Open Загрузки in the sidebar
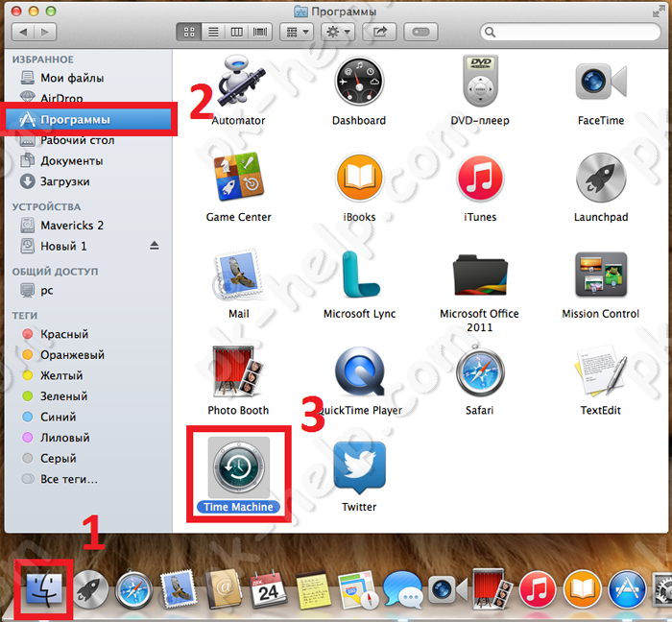 coord(88,181)
